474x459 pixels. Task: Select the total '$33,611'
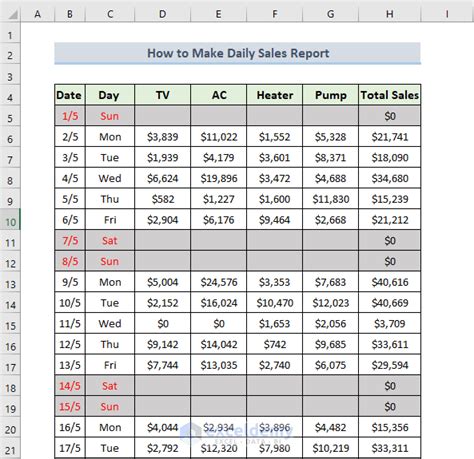click(x=390, y=344)
